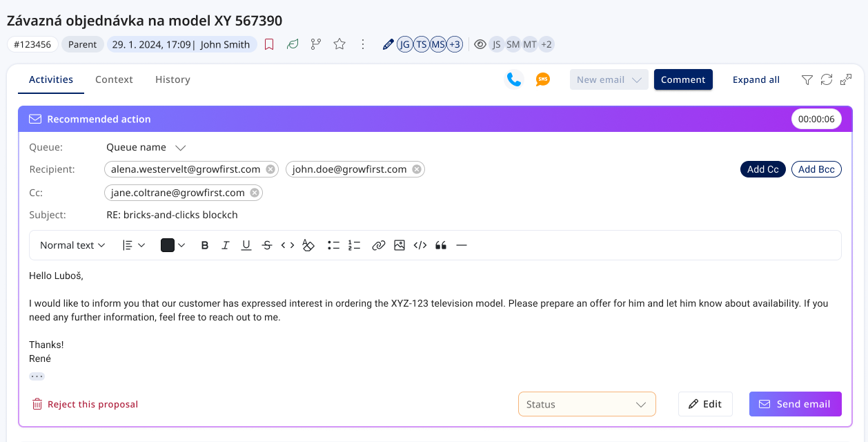The height and width of the screenshot is (442, 868).
Task: Refresh the activity feed with the refresh icon
Action: (x=827, y=79)
